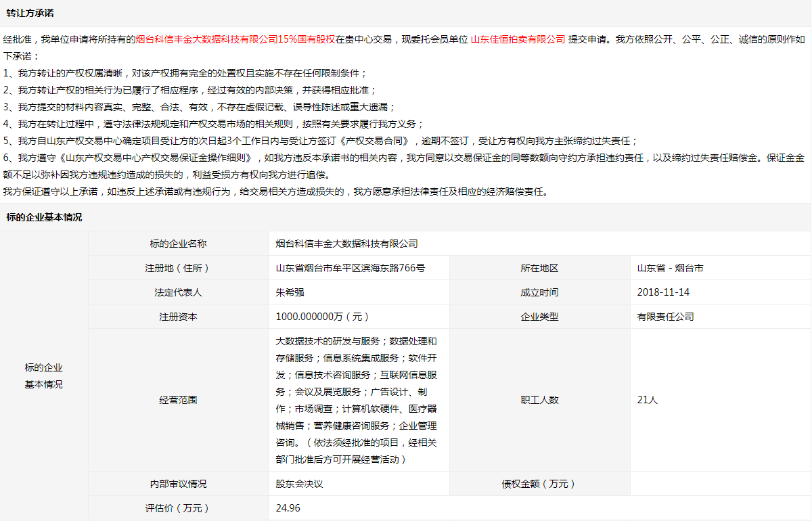Click the label 债权金额（万元）
The image size is (812, 521).
pyautogui.click(x=539, y=484)
